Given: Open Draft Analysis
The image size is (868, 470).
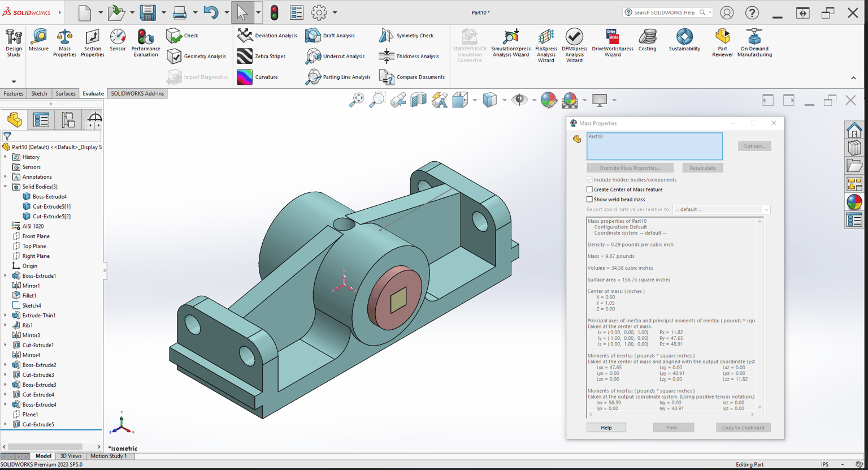Looking at the screenshot, I should tap(330, 36).
